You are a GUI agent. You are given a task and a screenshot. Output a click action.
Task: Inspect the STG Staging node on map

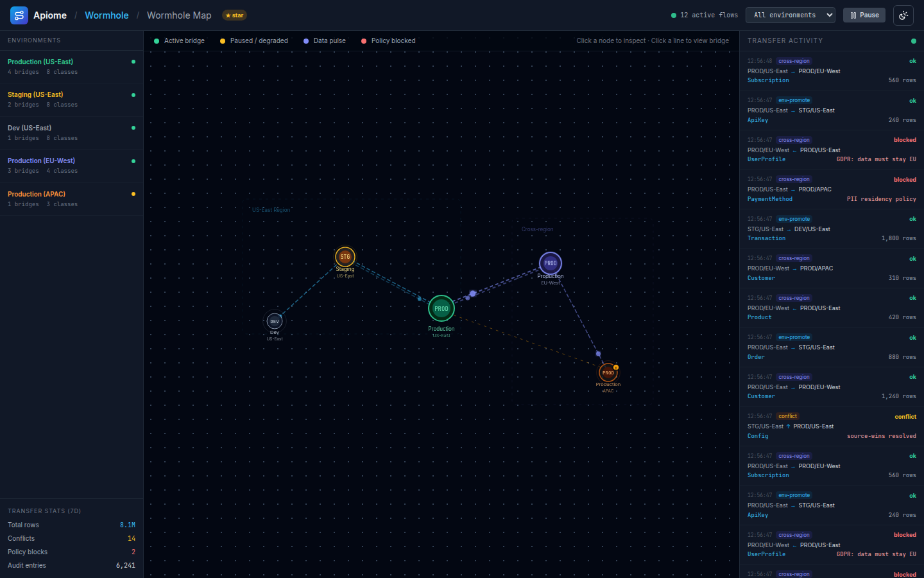point(345,257)
